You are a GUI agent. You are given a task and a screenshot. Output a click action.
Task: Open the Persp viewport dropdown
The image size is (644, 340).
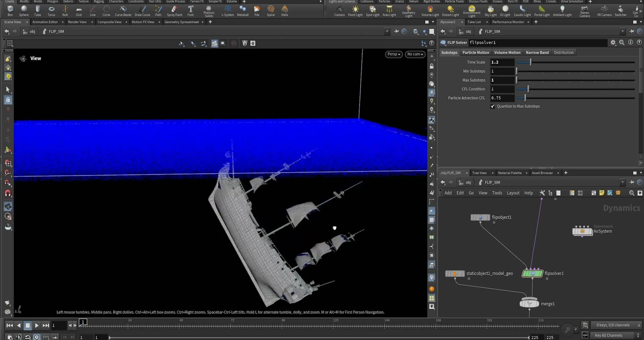(394, 54)
